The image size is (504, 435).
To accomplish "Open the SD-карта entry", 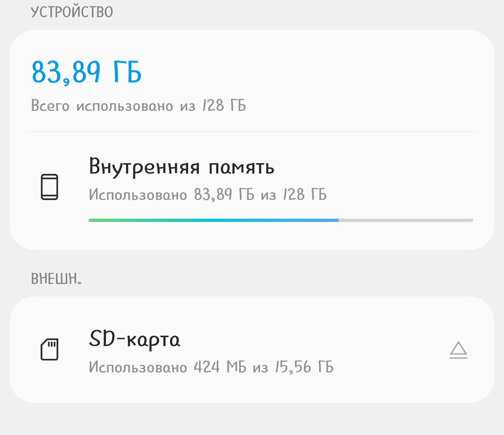I will 134,339.
